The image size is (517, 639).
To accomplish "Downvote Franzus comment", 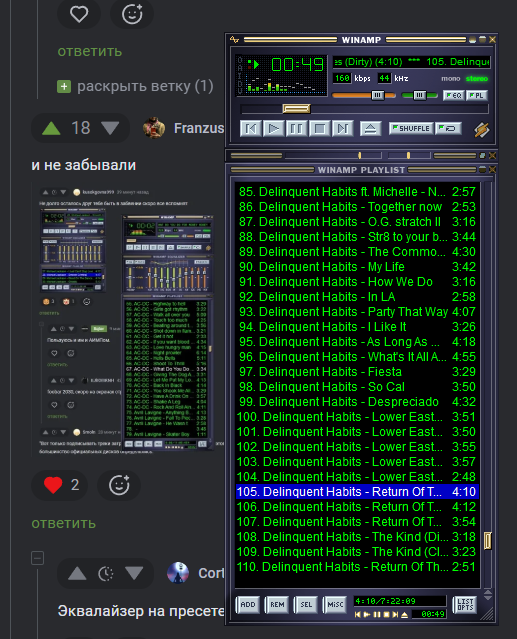I will [x=110, y=128].
